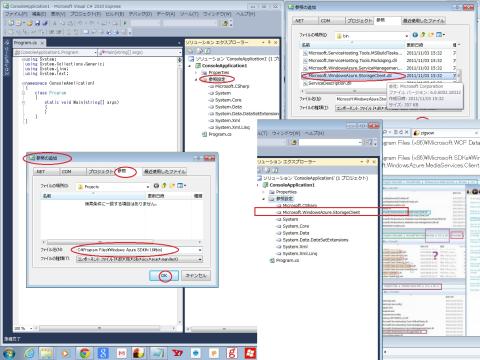Open Windows Start menu orb
Screen dimensions: 480x360
pyautogui.click(x=9, y=353)
